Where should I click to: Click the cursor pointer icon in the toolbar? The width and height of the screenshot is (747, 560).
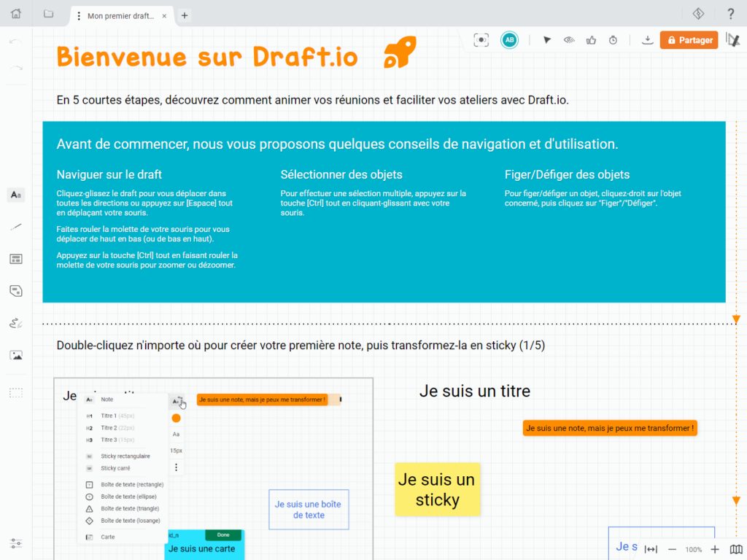547,40
